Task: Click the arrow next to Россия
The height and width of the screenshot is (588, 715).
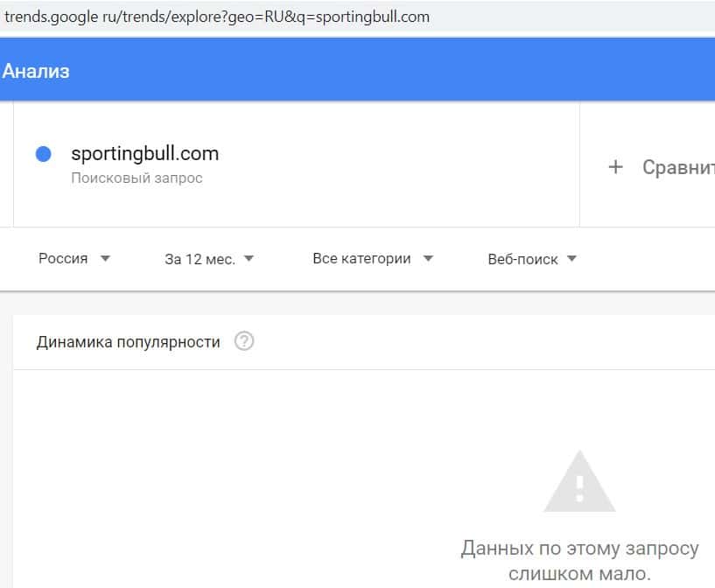Action: pos(105,259)
